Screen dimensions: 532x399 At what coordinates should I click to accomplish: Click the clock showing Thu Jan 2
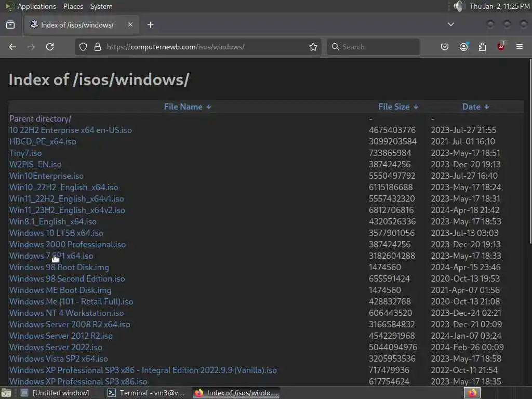tap(499, 6)
